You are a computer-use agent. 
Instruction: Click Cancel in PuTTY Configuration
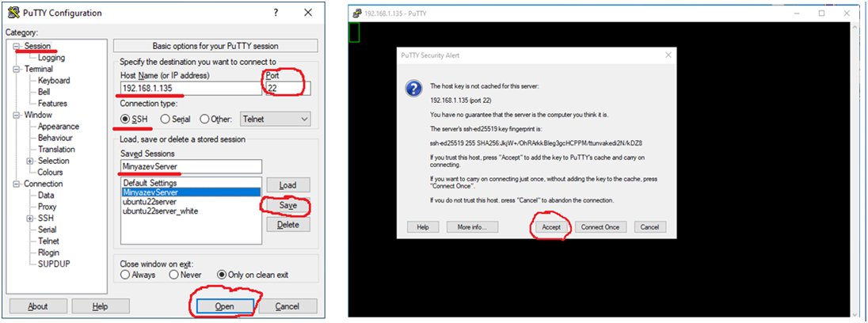[x=287, y=306]
